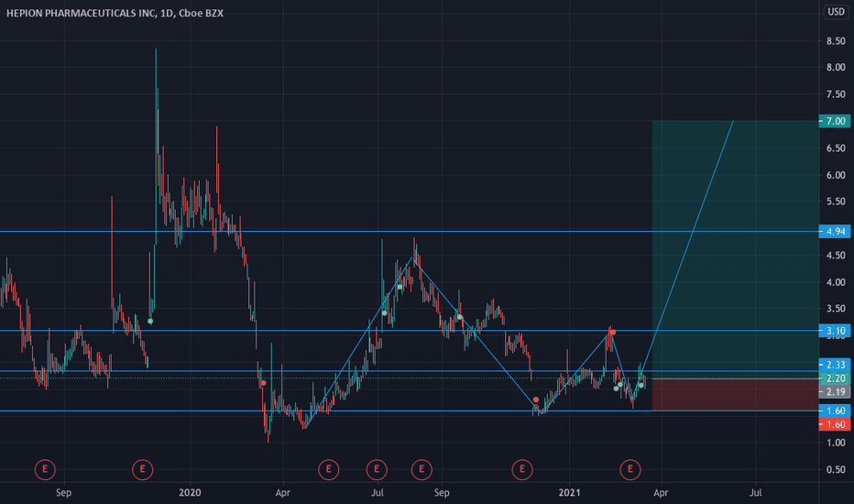
Task: Select the green 7.00 target price label
Action: [x=835, y=121]
